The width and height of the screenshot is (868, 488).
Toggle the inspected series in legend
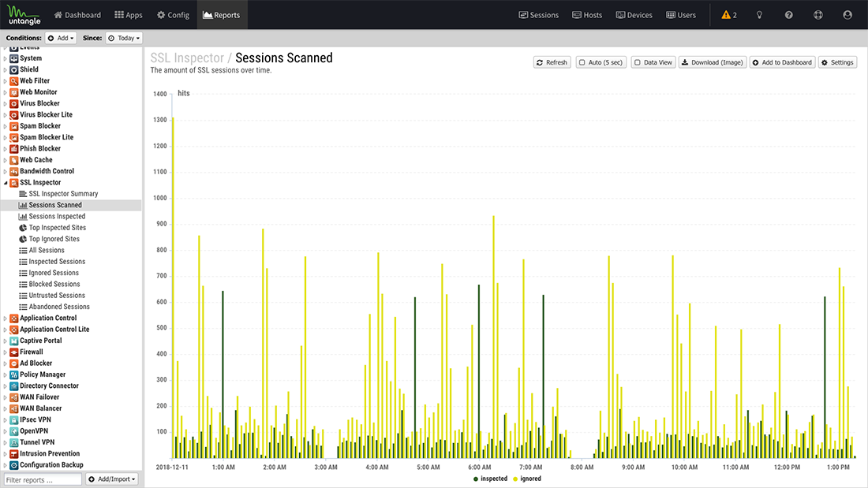tap(491, 479)
